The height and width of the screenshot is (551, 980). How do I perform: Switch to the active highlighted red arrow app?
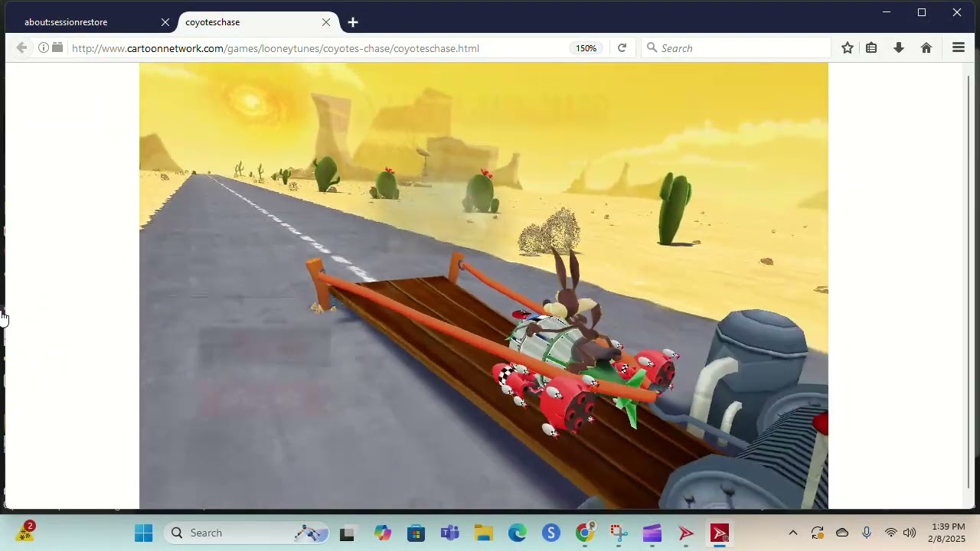pyautogui.click(x=720, y=533)
